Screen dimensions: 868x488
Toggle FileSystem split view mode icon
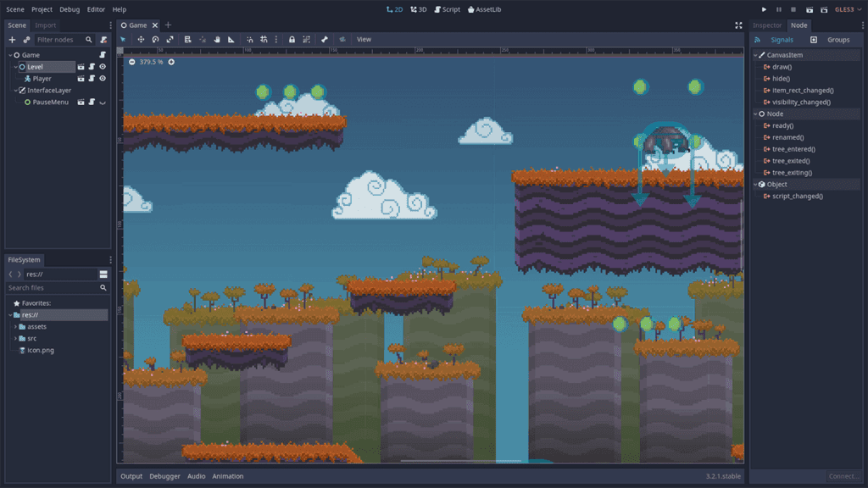click(103, 274)
